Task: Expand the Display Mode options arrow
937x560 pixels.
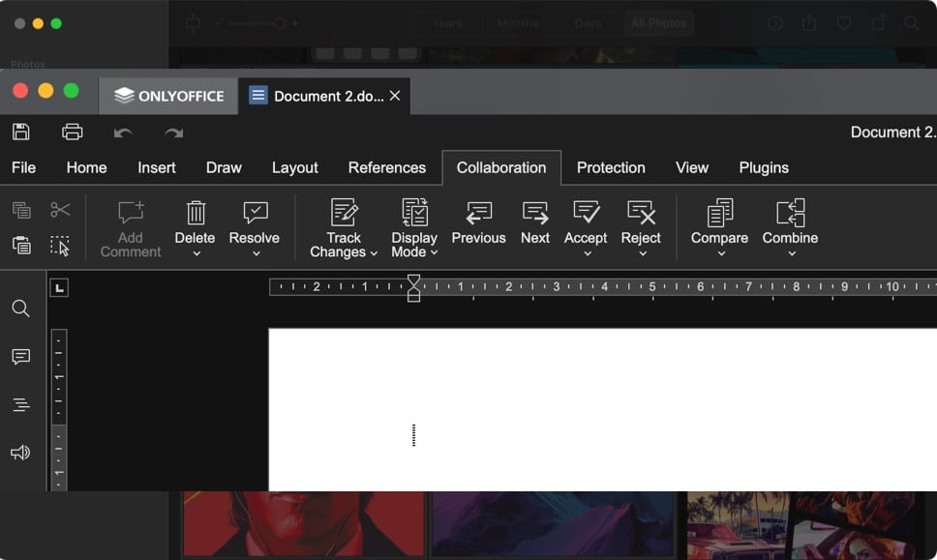Action: pos(435,252)
